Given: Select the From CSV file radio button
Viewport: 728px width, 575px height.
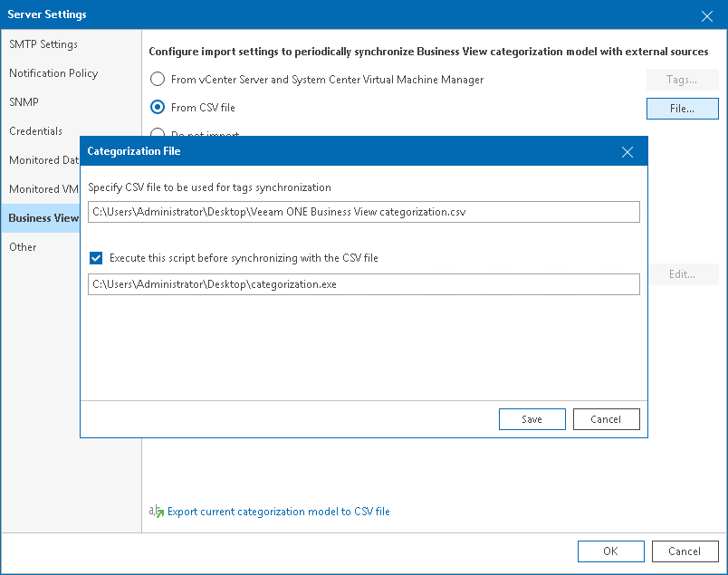Looking at the screenshot, I should [158, 107].
